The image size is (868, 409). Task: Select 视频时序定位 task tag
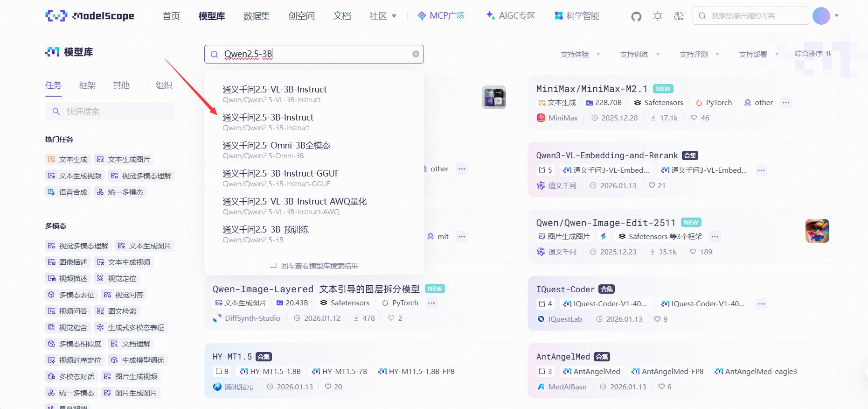[x=75, y=360]
